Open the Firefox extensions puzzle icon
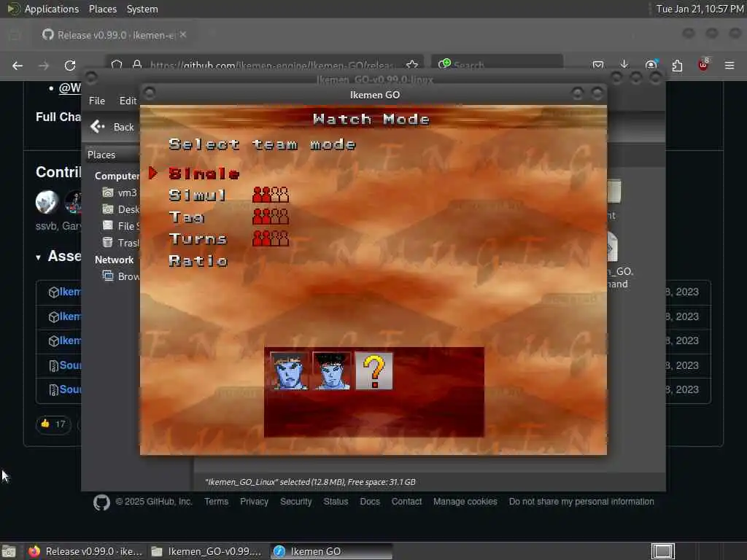The width and height of the screenshot is (747, 560). point(677,65)
